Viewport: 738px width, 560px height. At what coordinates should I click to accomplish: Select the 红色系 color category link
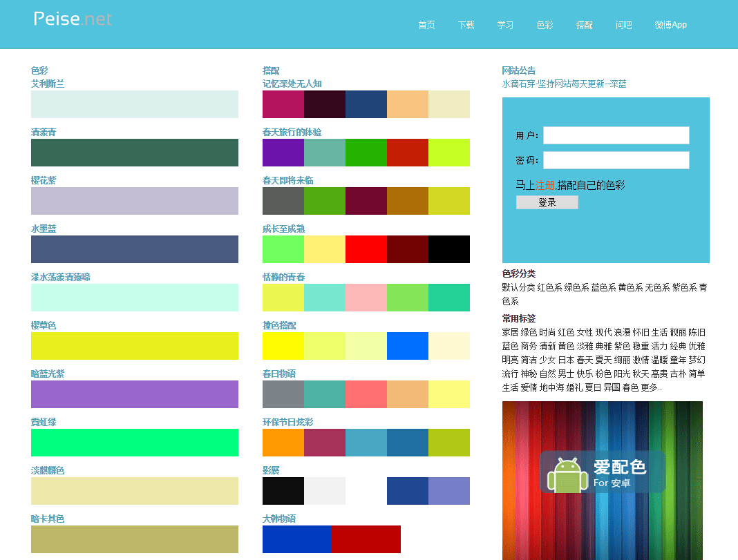(x=549, y=287)
